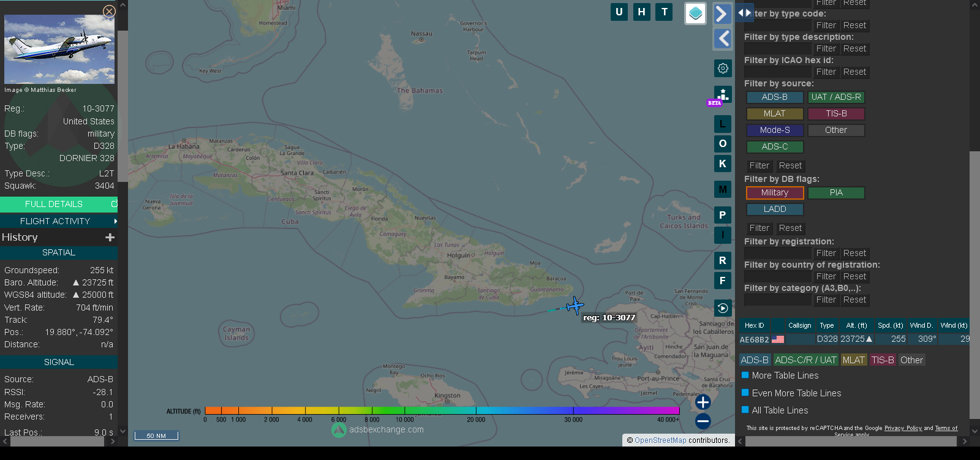The image size is (980, 460).
Task: Toggle the UAT / ADS-R source filter
Action: tap(836, 97)
